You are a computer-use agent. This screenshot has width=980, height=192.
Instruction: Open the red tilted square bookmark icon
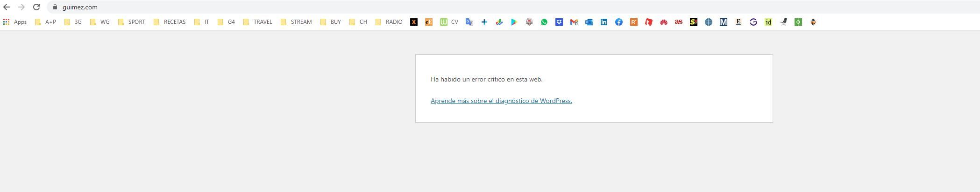(x=649, y=22)
